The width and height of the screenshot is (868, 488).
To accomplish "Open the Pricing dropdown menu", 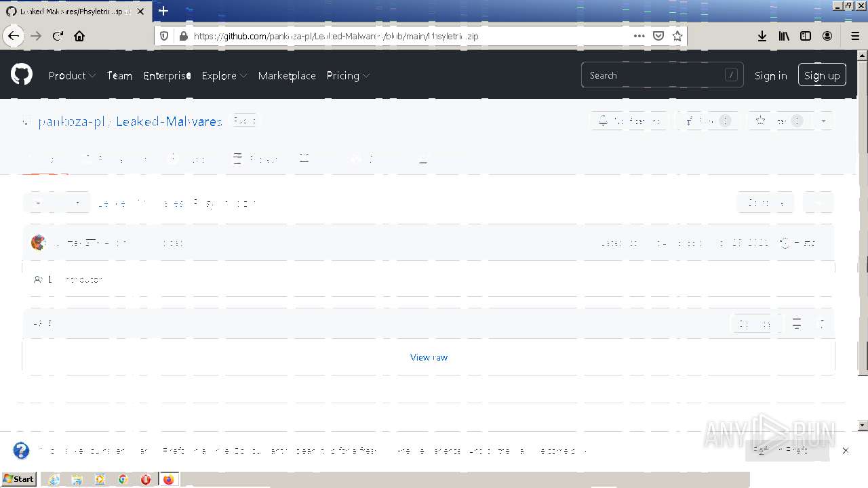I will (348, 75).
